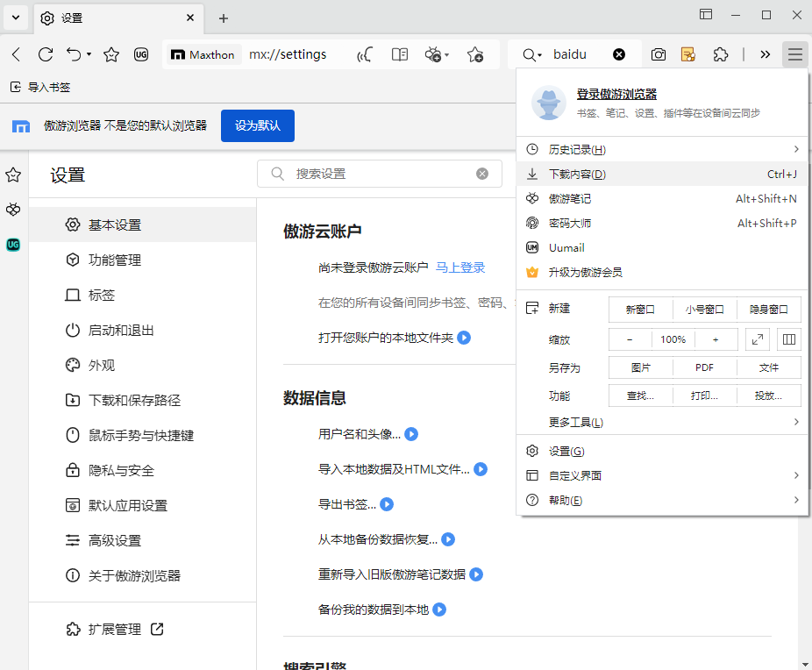Open search engine dropdown in search box

pyautogui.click(x=532, y=54)
